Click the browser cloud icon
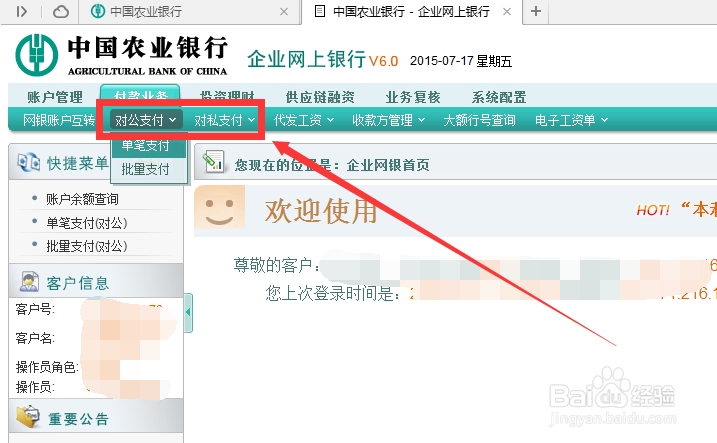717x443 pixels. point(61,11)
